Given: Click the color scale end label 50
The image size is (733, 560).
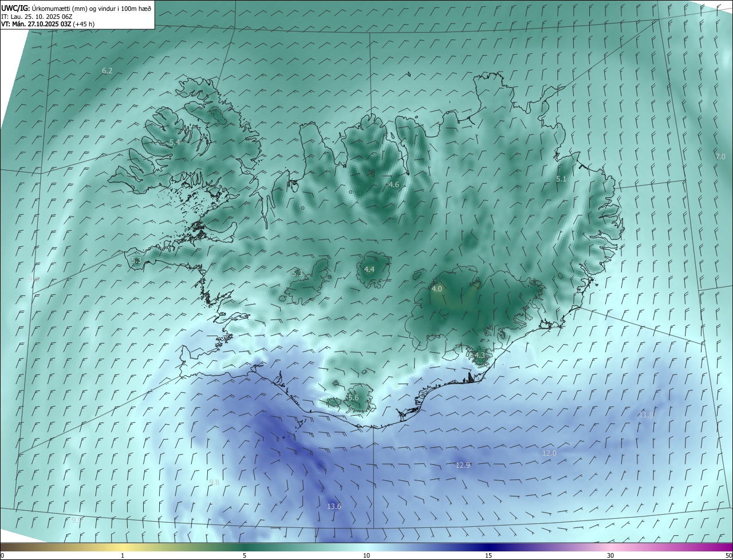Looking at the screenshot, I should pyautogui.click(x=728, y=555).
